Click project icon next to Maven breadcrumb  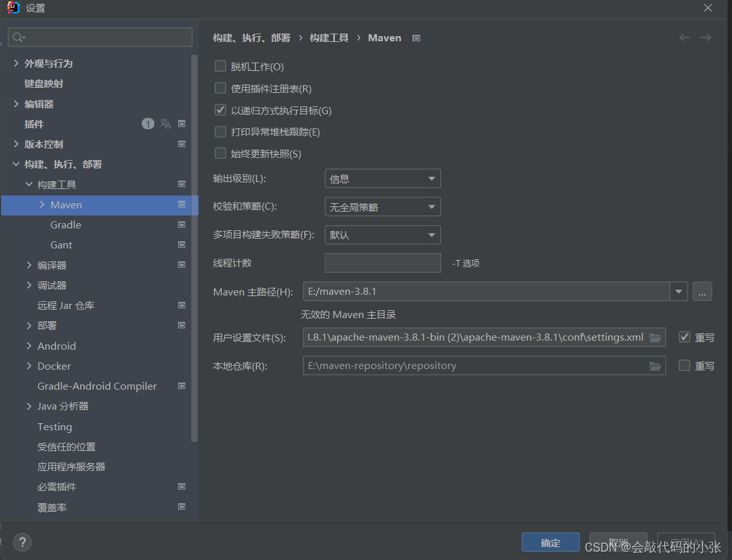[416, 38]
